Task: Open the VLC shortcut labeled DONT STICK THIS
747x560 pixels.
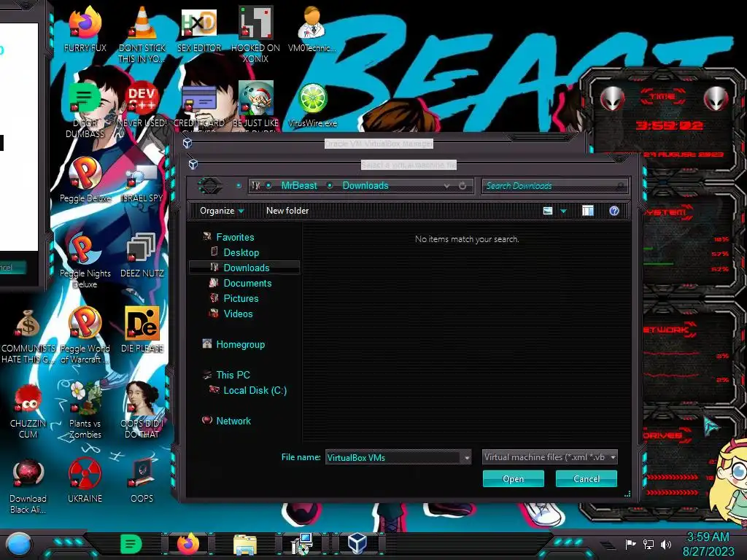Action: click(142, 34)
